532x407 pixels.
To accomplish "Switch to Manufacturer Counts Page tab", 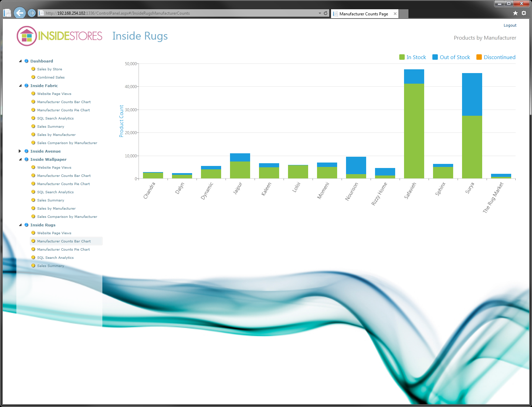I will click(x=363, y=14).
